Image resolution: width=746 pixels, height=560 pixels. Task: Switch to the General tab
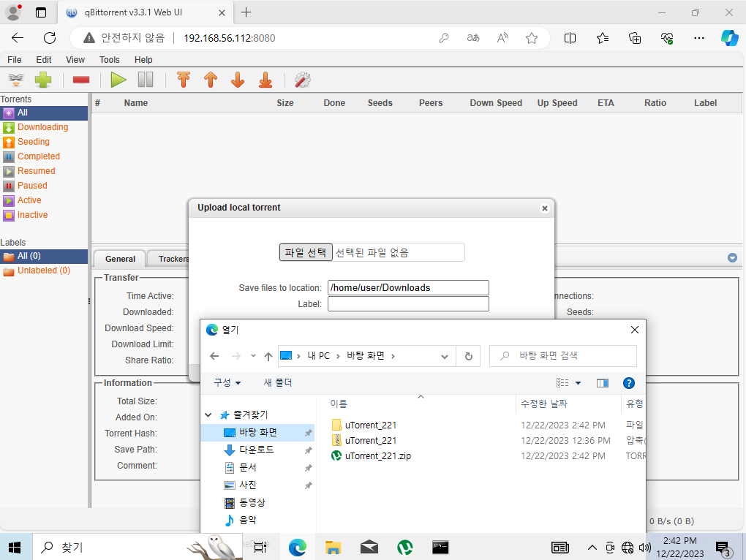[x=120, y=259]
